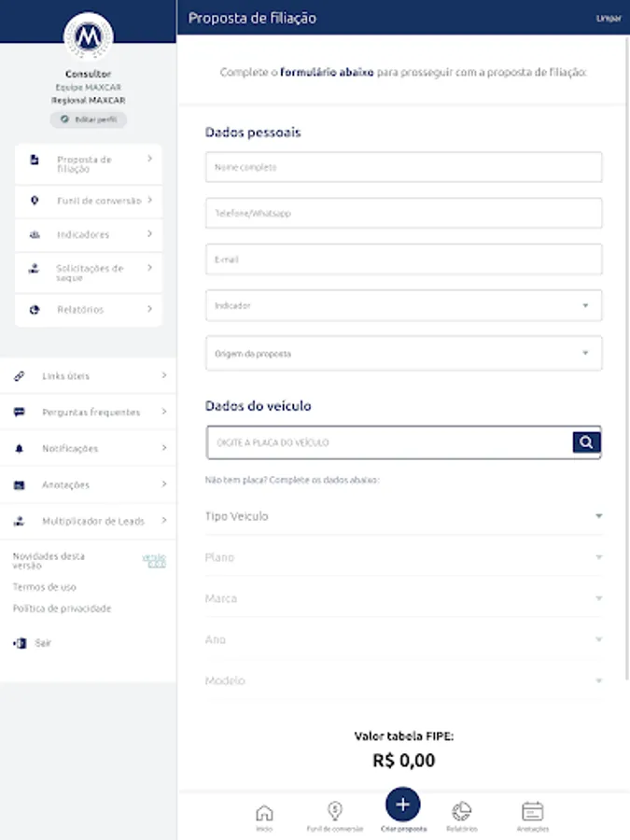Click the Editar perfil button

click(x=89, y=120)
